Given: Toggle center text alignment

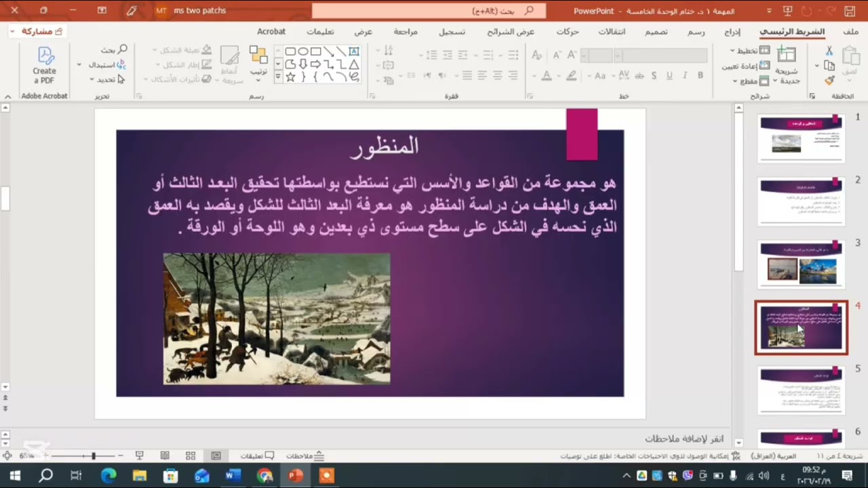Looking at the screenshot, I should tap(498, 75).
